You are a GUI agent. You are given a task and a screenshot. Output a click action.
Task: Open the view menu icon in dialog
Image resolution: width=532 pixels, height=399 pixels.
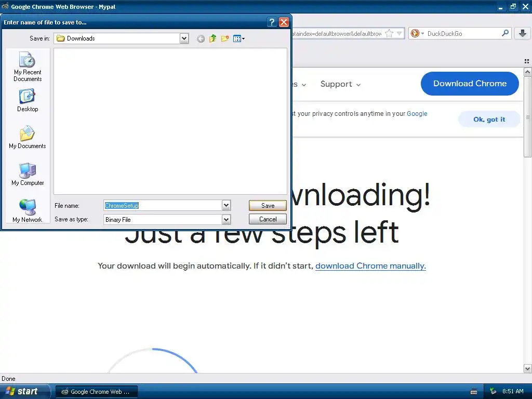pos(239,38)
